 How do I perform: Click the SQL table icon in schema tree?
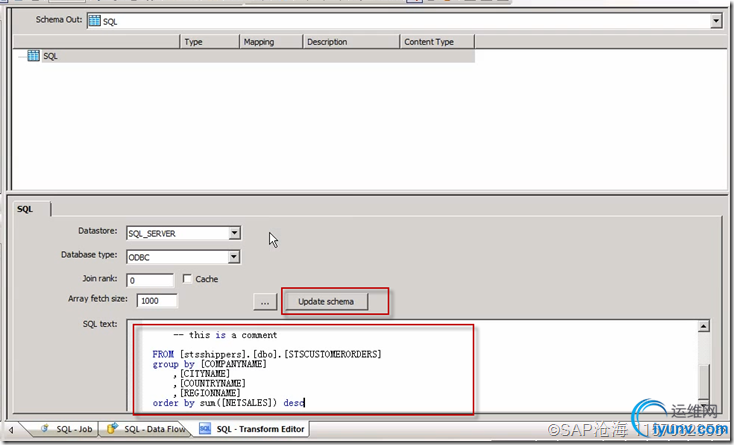[33, 56]
